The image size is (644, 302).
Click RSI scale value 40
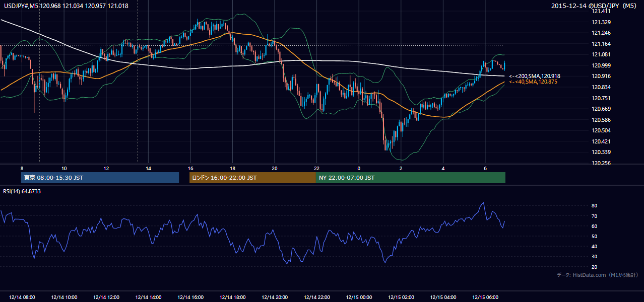click(x=594, y=246)
